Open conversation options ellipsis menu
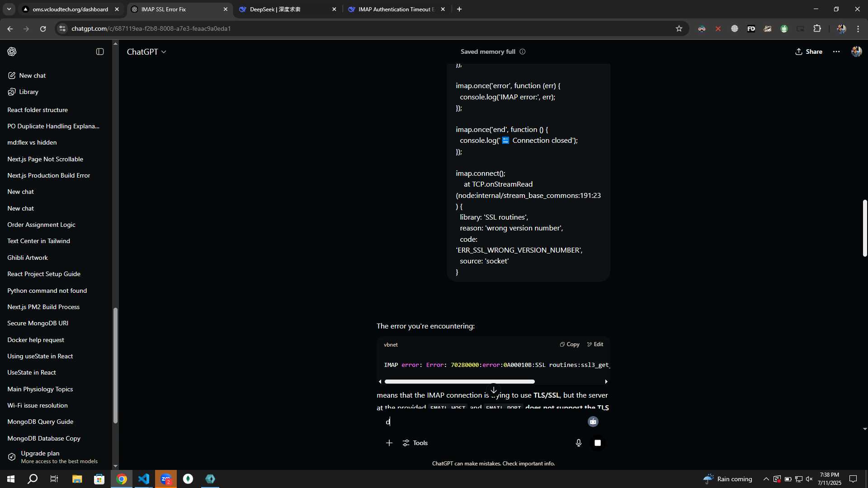Image resolution: width=868 pixels, height=488 pixels. point(836,52)
